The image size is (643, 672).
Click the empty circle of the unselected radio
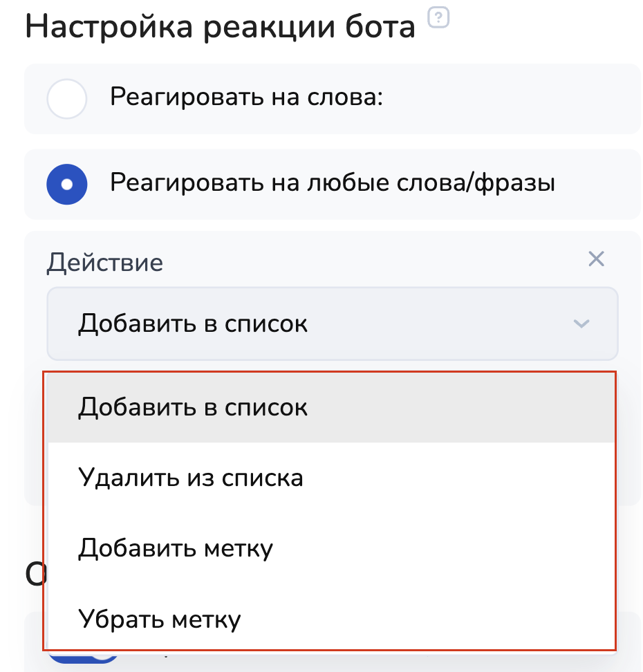point(66,99)
